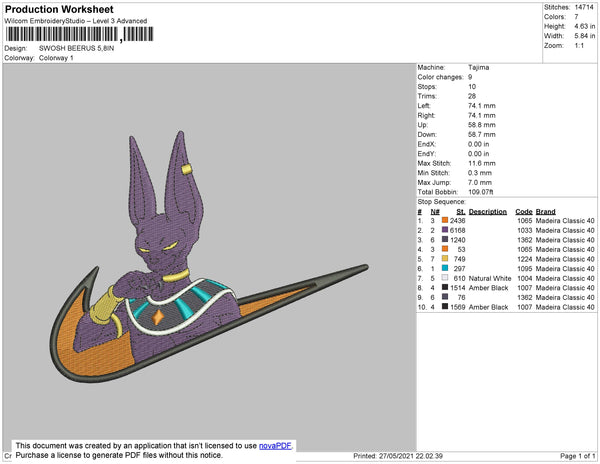The image size is (600, 464).
Task: Click the Natural White swatch in stop 7
Action: point(445,278)
